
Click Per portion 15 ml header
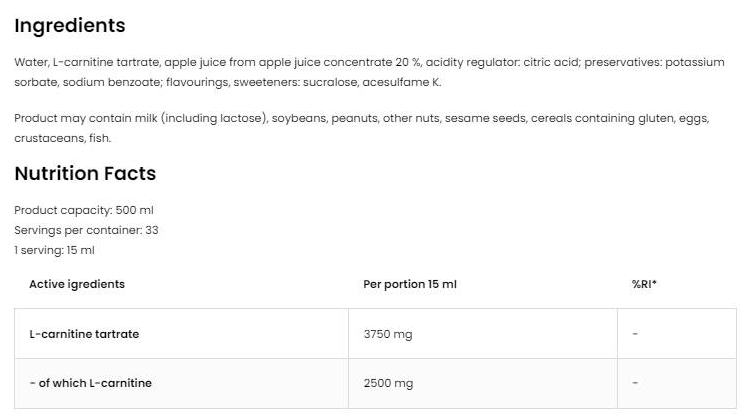(x=409, y=284)
